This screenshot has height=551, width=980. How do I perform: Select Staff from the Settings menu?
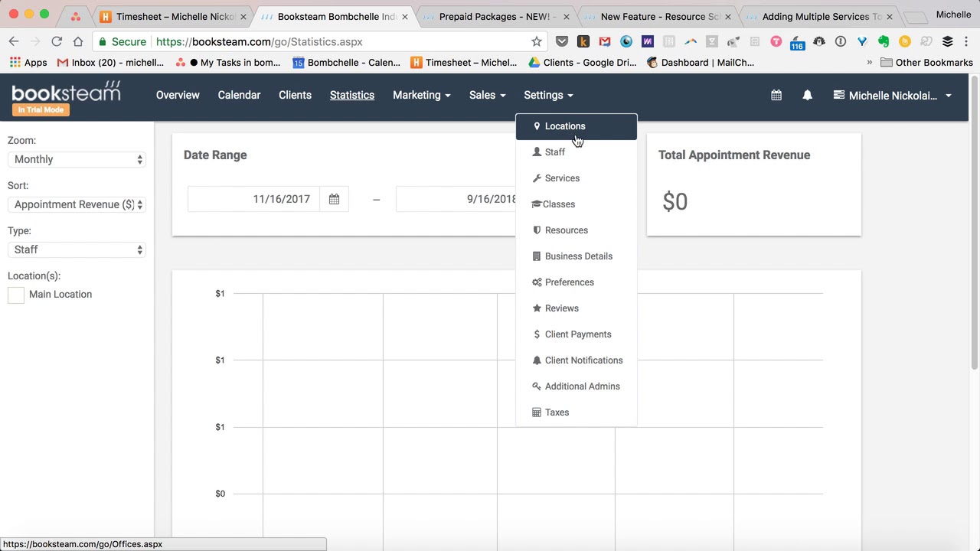[x=577, y=152]
